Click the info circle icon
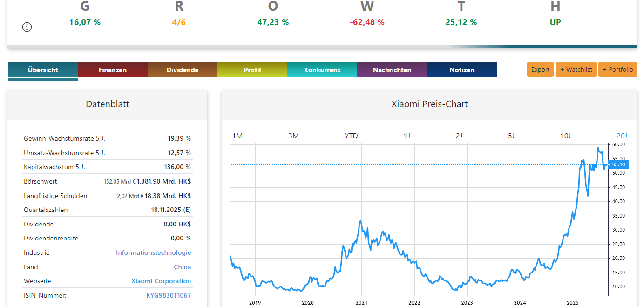 pyautogui.click(x=27, y=27)
